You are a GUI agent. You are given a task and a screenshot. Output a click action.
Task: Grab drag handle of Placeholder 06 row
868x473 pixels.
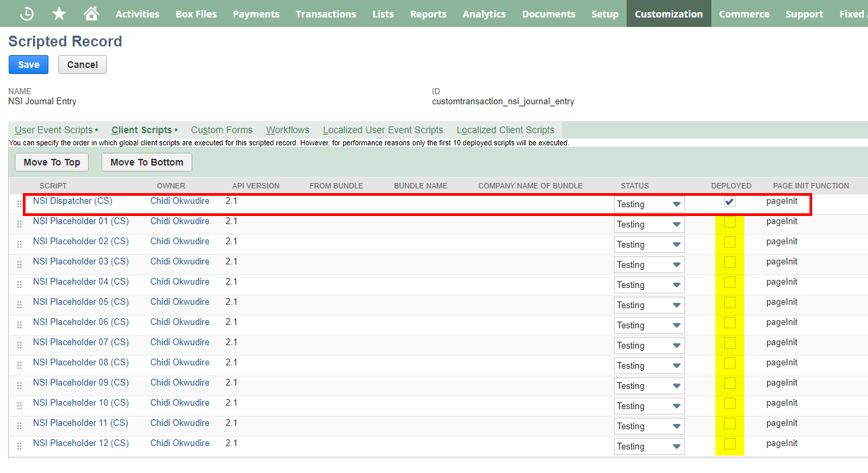click(19, 325)
